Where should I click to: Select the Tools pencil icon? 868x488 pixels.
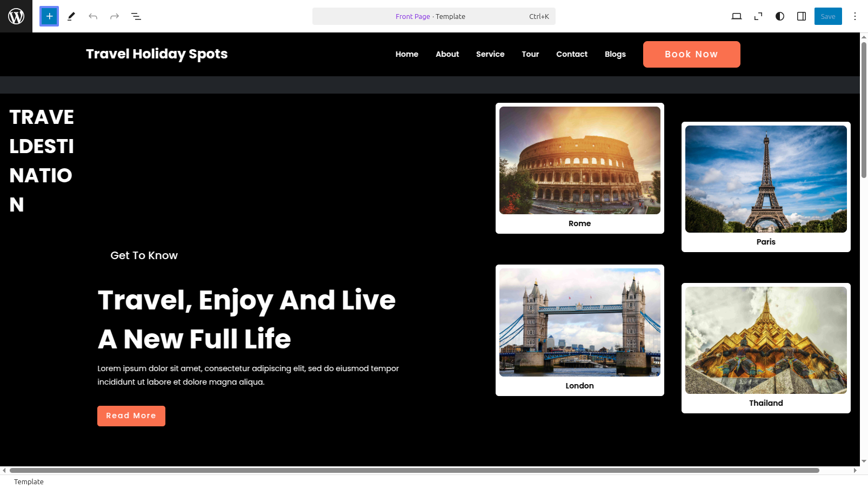tap(71, 16)
